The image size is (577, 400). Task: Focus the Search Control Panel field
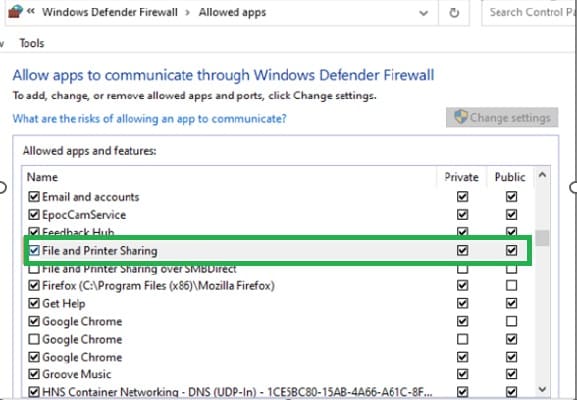(530, 13)
